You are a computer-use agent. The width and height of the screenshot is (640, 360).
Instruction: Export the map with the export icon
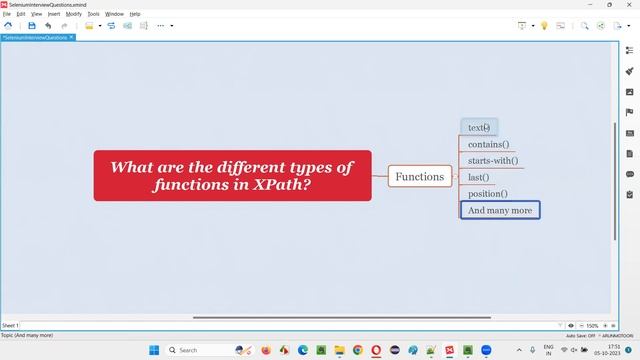point(618,26)
